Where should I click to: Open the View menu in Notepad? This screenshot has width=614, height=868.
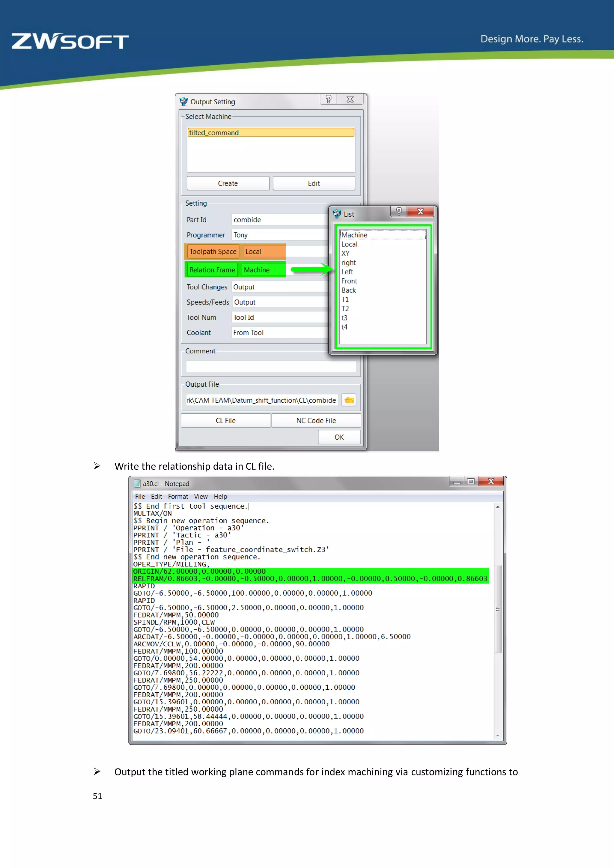[201, 496]
